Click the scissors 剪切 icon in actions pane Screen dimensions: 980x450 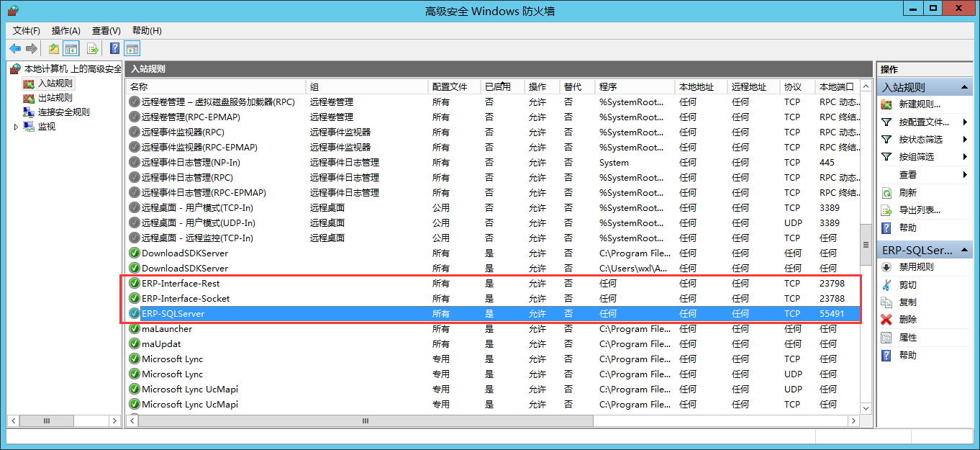point(886,284)
